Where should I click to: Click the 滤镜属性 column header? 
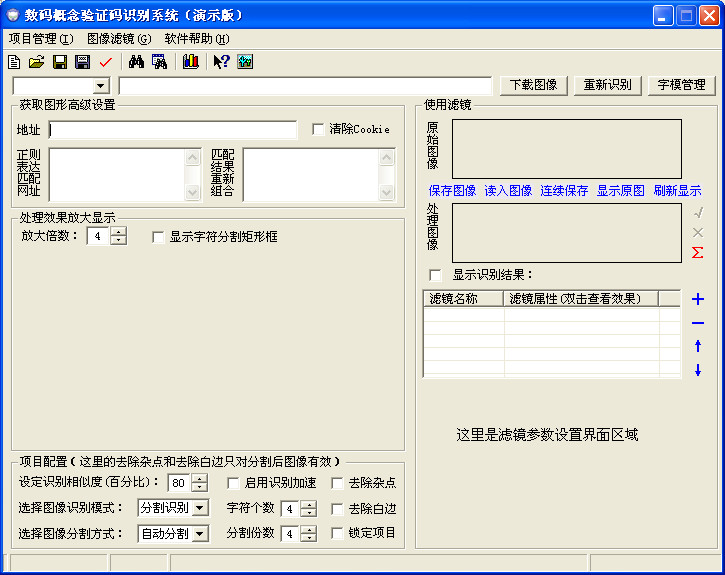coord(581,299)
